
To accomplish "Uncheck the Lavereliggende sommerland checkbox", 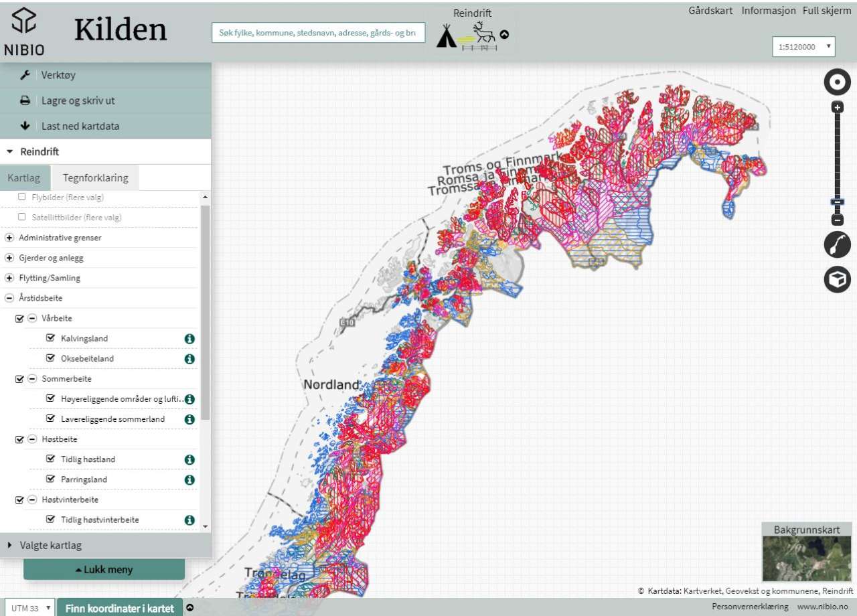I will click(x=50, y=418).
